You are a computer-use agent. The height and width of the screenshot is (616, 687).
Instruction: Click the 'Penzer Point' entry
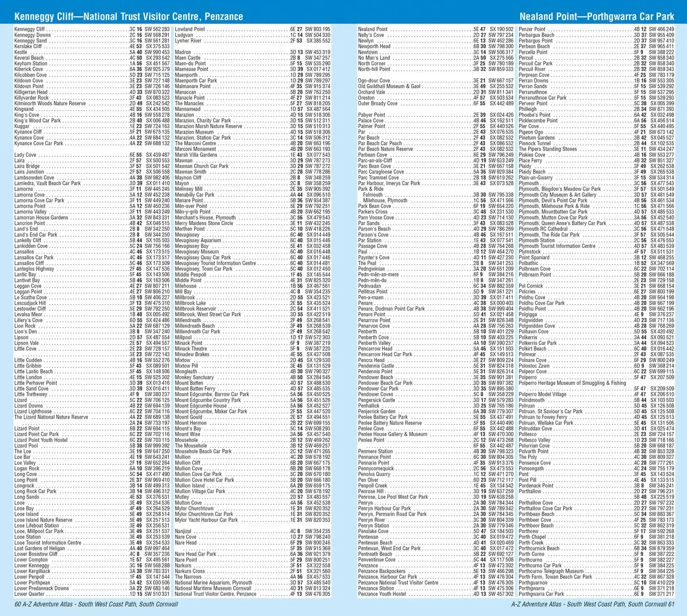point(596,29)
